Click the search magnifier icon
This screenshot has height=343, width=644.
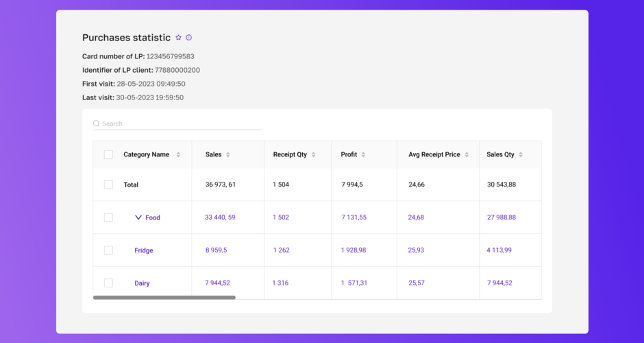(97, 123)
